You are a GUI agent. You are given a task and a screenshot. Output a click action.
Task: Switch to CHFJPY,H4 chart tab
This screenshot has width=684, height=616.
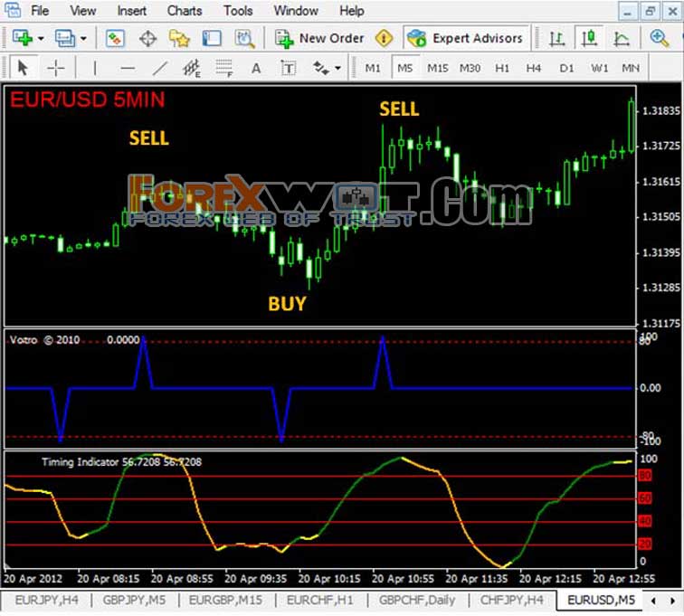pos(512,601)
